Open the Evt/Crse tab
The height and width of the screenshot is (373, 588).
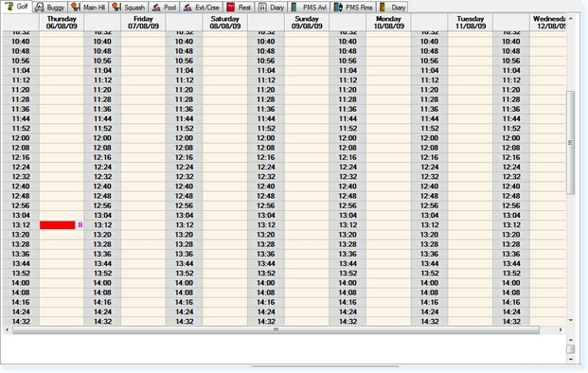(202, 8)
